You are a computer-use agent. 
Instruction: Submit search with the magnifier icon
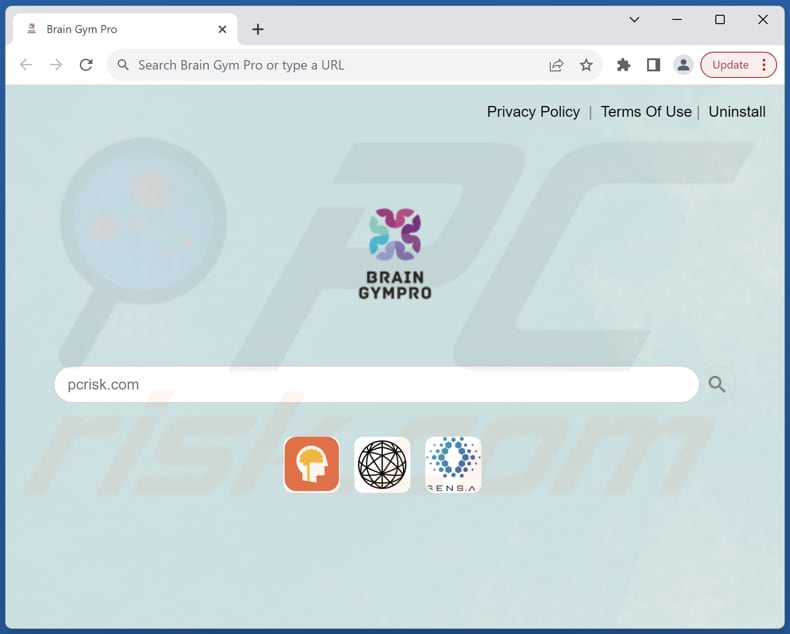click(x=717, y=385)
